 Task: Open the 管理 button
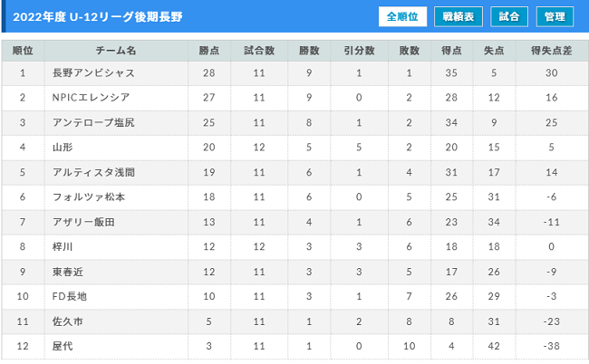tap(555, 16)
